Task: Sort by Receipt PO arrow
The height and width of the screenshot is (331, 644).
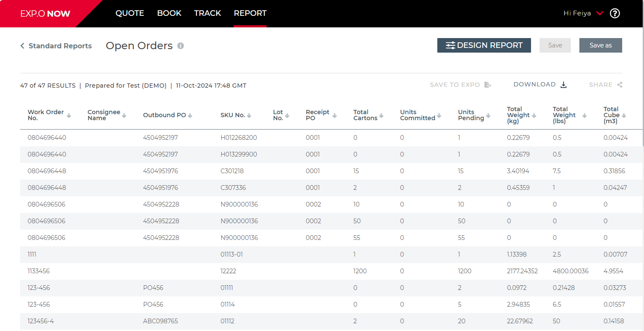Action: point(335,115)
